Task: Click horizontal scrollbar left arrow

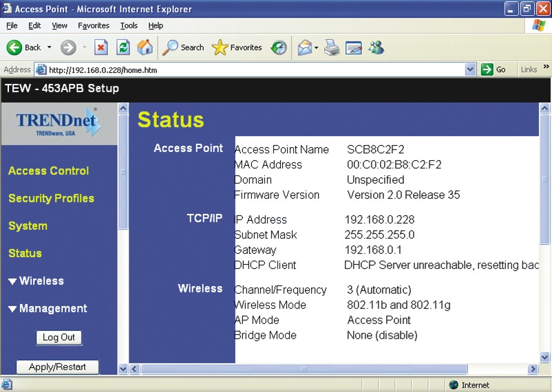Action: click(134, 369)
